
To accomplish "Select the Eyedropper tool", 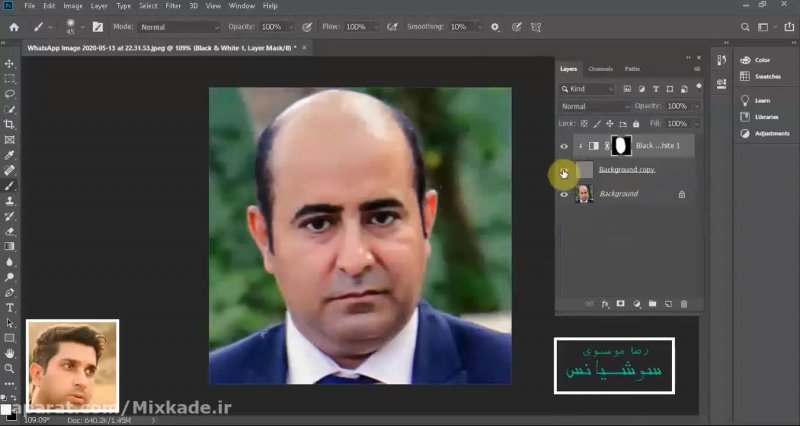I will point(10,155).
